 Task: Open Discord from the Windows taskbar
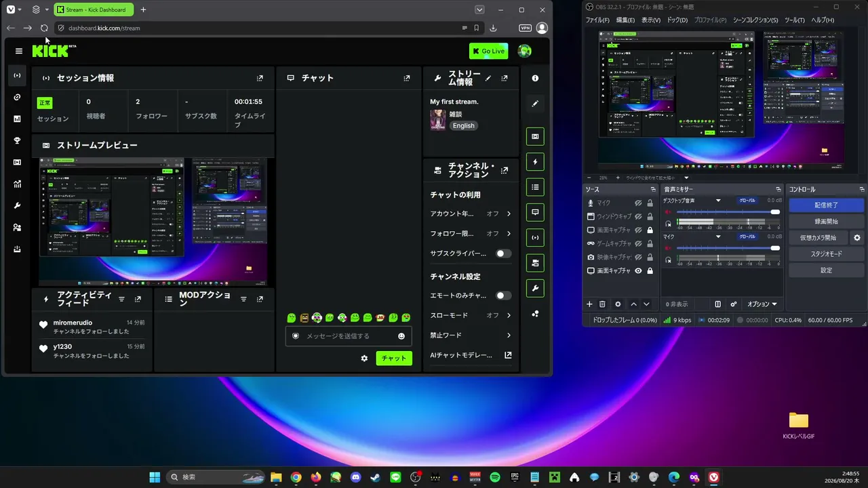[x=356, y=477]
